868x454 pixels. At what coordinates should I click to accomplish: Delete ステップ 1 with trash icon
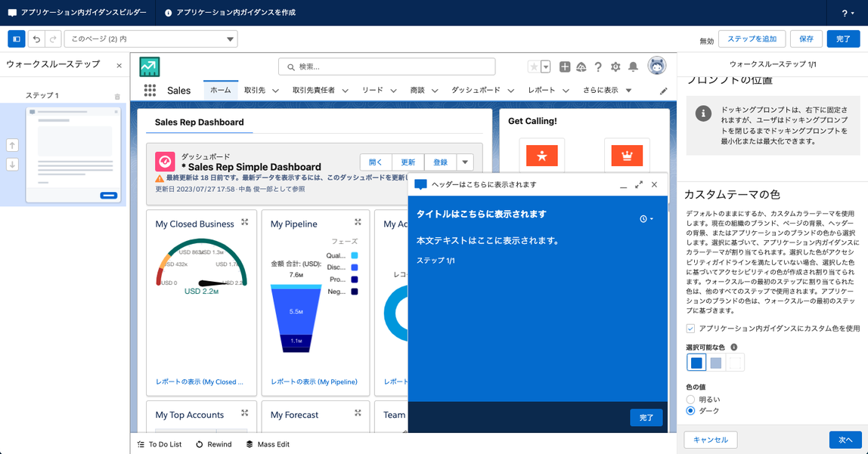[x=117, y=97]
